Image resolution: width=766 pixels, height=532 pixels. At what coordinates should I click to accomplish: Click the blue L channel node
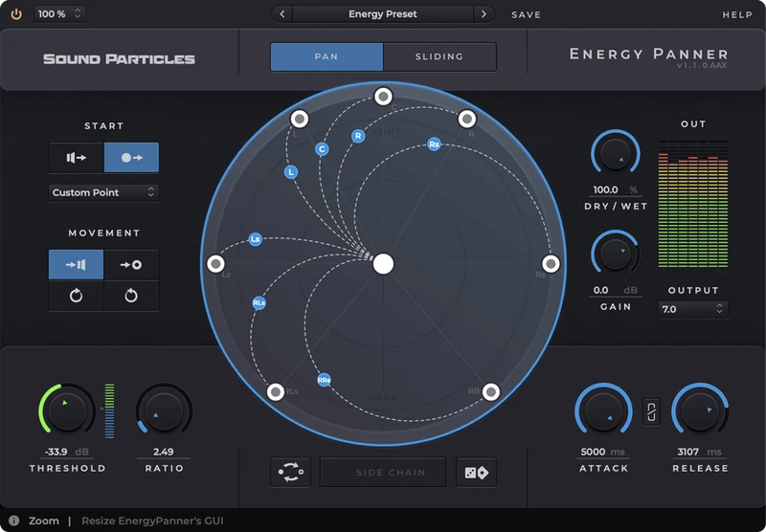[291, 172]
